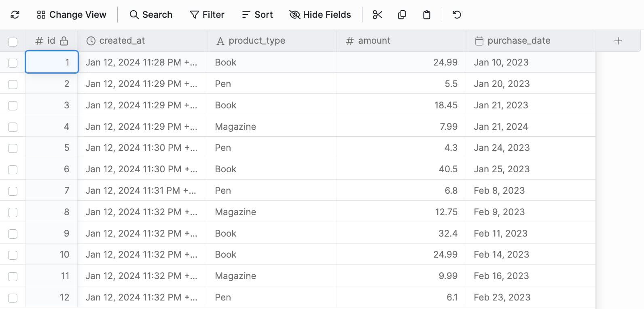The height and width of the screenshot is (309, 644).
Task: Click the scissors cut icon
Action: [377, 15]
